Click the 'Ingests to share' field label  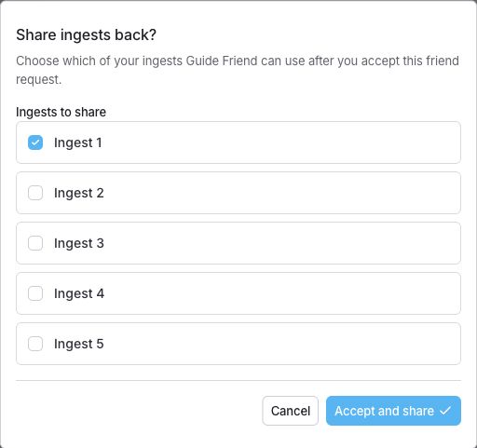click(x=61, y=112)
